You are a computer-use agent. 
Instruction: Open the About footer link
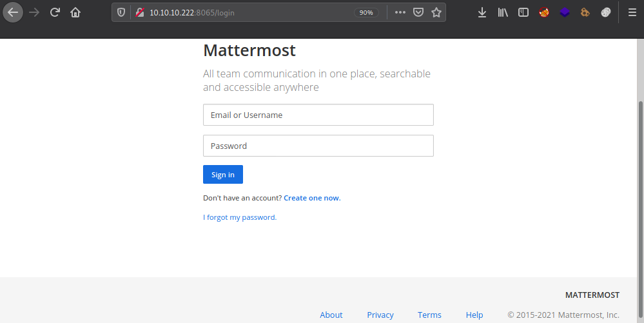tap(331, 315)
